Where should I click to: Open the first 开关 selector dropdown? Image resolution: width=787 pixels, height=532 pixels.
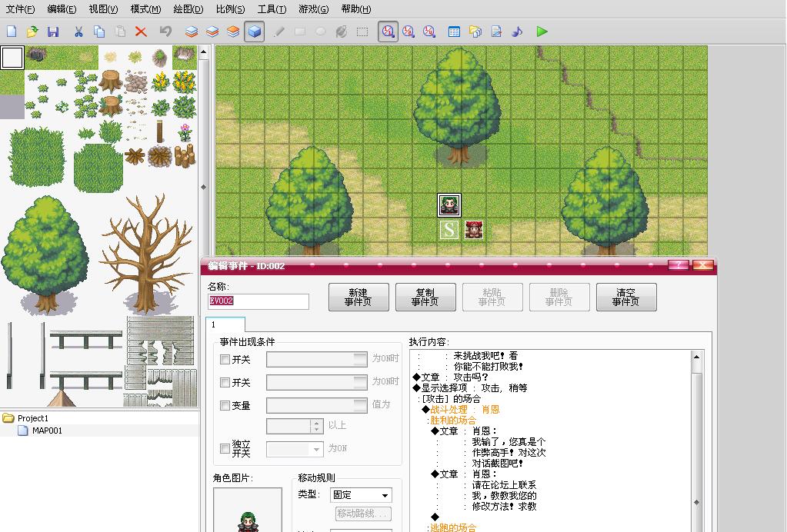tap(317, 359)
